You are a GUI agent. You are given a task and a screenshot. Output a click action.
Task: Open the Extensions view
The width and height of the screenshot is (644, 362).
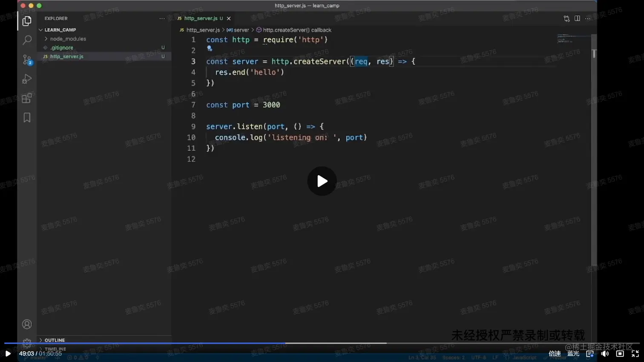point(27,98)
